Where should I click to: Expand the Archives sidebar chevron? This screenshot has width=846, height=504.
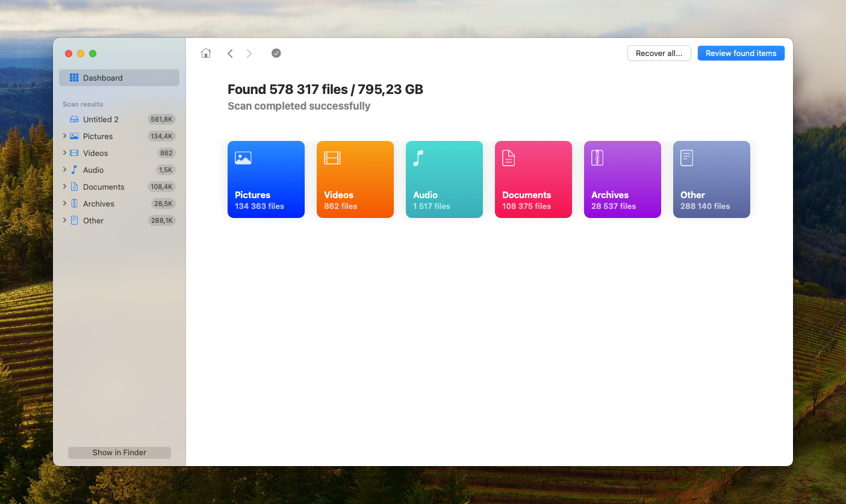click(64, 204)
